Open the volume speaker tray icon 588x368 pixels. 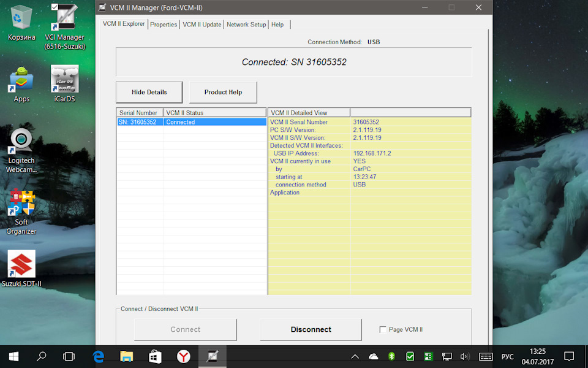(465, 356)
